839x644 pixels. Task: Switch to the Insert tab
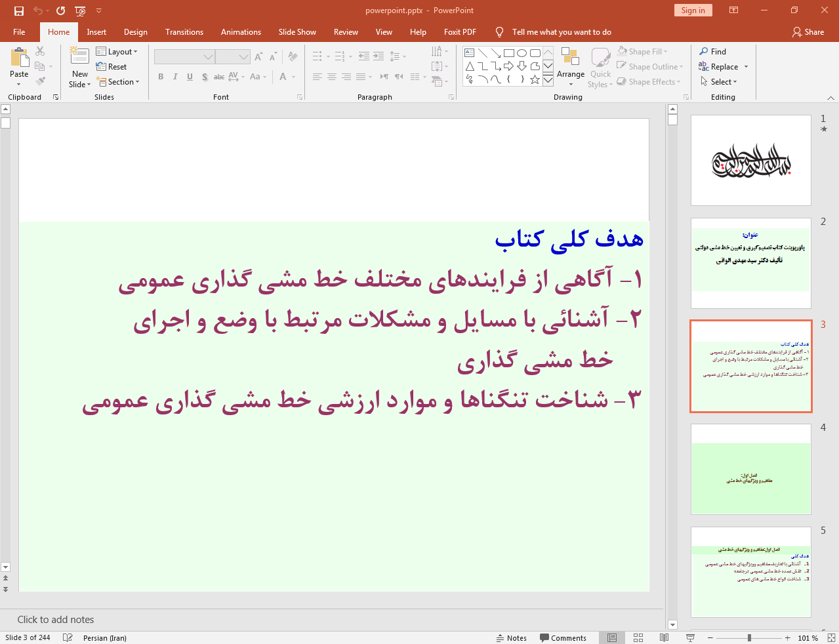coord(96,31)
